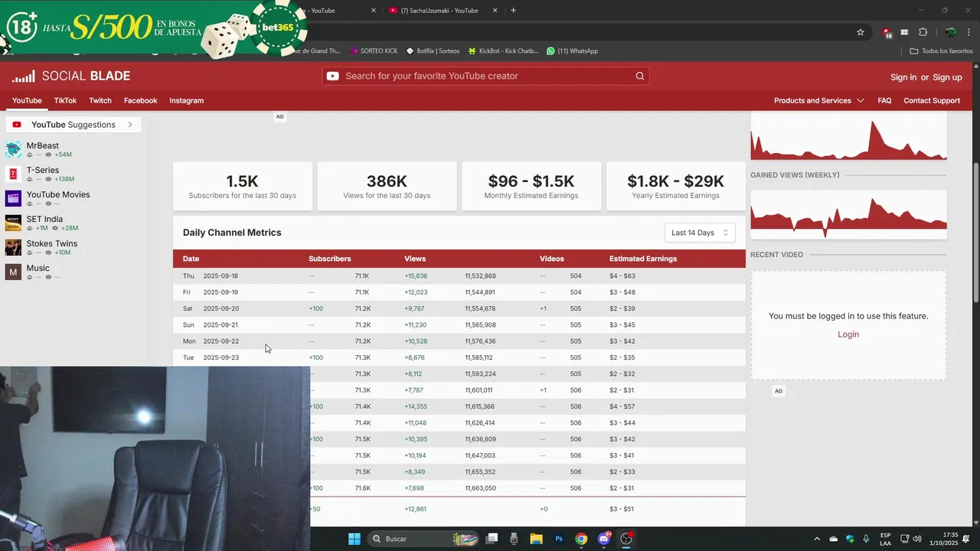Image resolution: width=980 pixels, height=551 pixels.
Task: Open Todos los favoritos folder
Action: (x=942, y=51)
